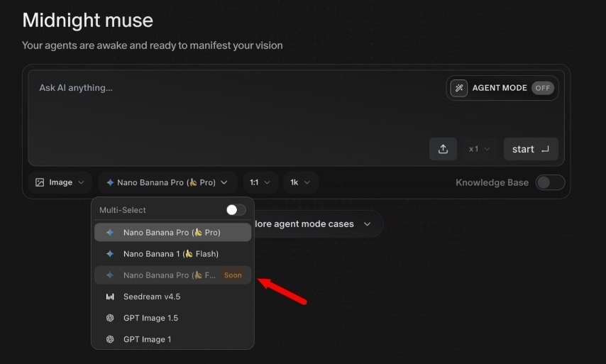Click the sparkle icon in the selected Pro row

(x=110, y=232)
